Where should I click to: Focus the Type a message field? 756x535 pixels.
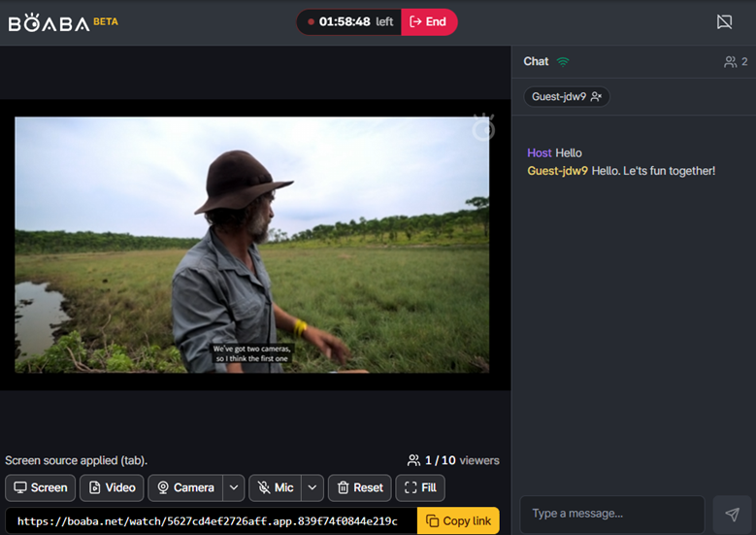[611, 514]
